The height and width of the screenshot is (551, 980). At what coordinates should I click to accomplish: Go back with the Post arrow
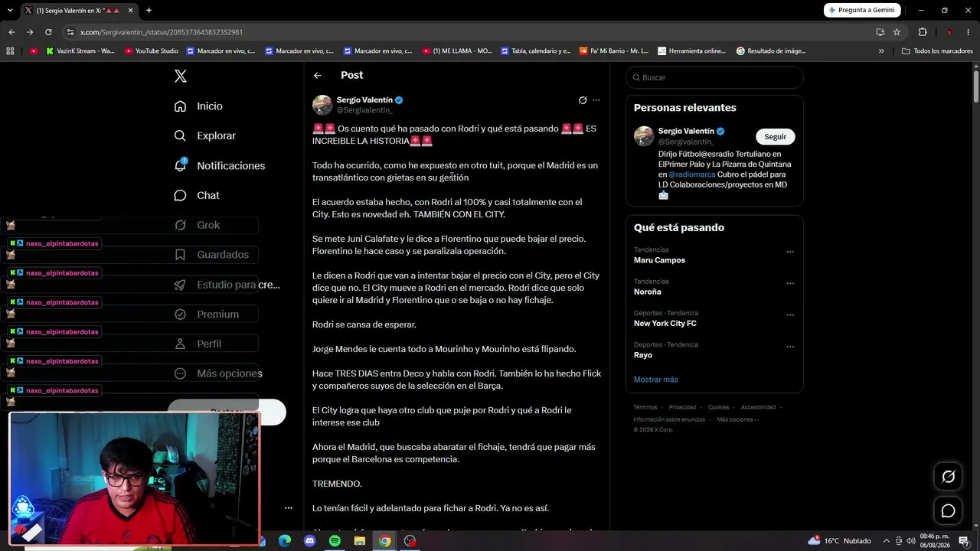tap(318, 75)
